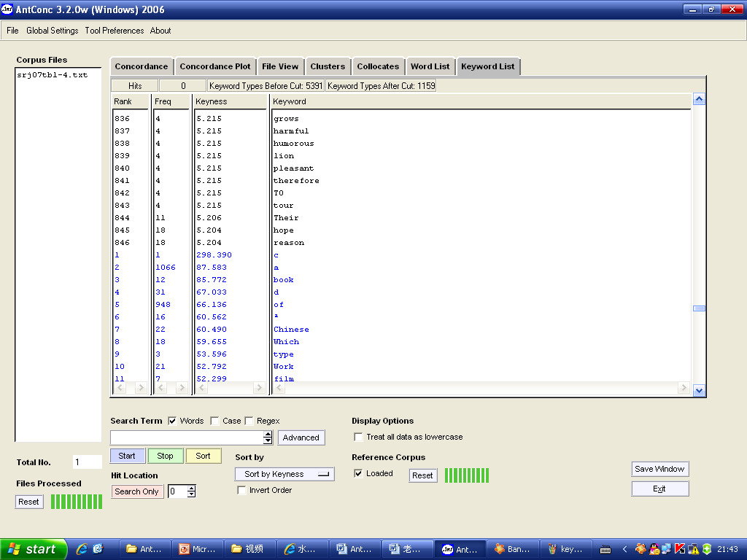Image resolution: width=747 pixels, height=560 pixels.
Task: Switch to the Word List tab
Action: point(430,66)
